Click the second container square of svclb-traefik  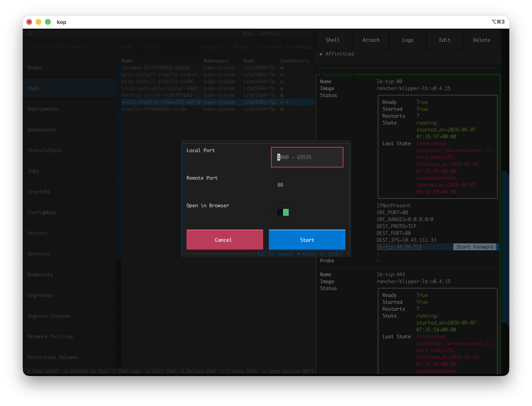coord(287,102)
